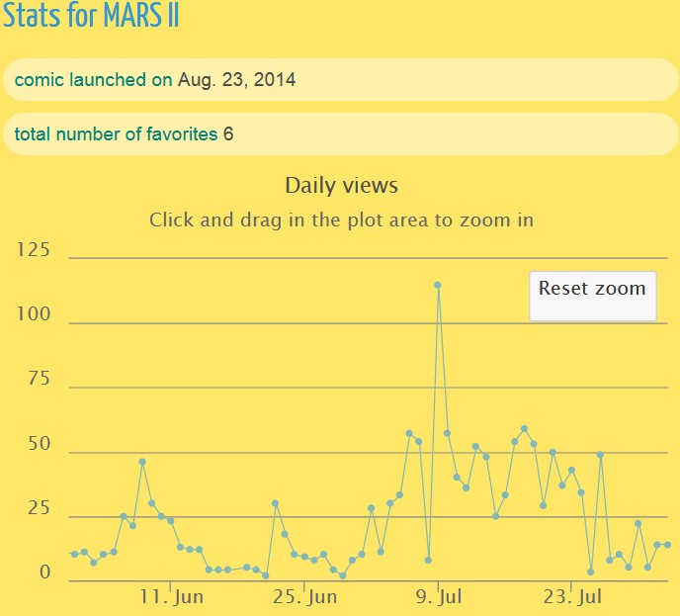Click the first data point at the chart's left edge

pos(74,554)
